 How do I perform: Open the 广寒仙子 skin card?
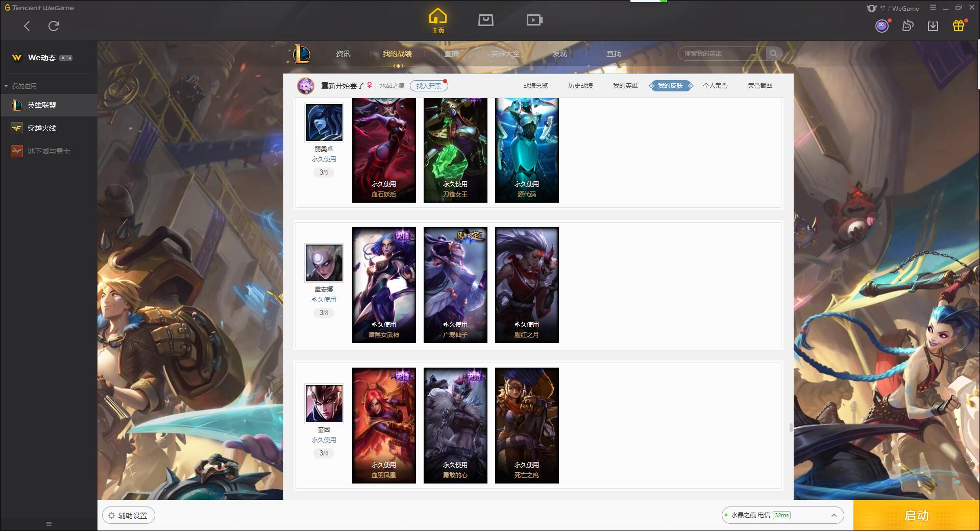[455, 285]
